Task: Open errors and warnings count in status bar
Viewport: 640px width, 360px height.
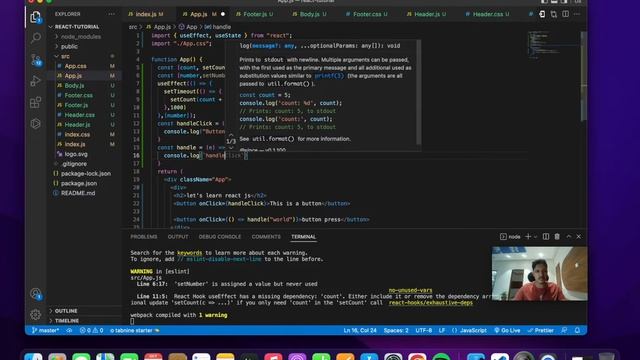Action: pyautogui.click(x=91, y=330)
